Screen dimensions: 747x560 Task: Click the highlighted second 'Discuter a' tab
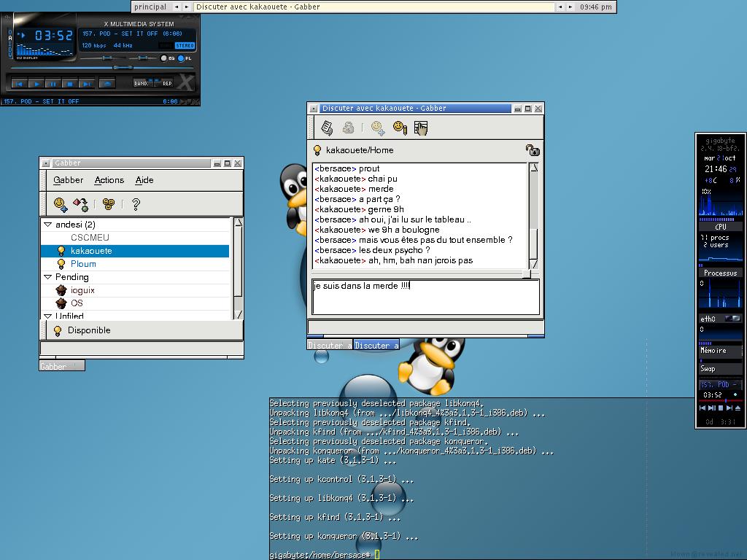(x=376, y=345)
